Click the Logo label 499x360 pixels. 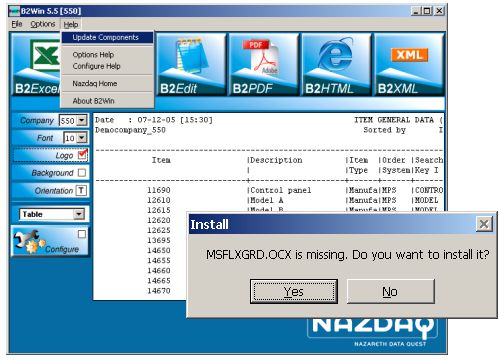(x=64, y=155)
